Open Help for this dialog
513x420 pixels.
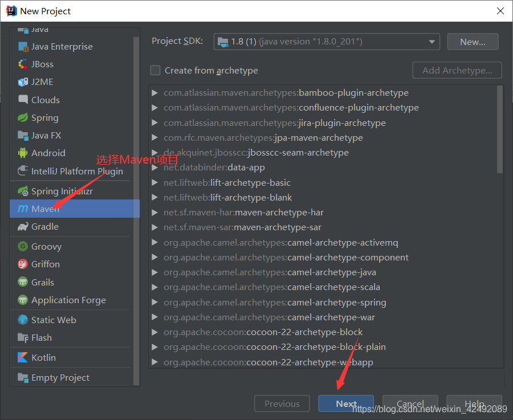(474, 403)
